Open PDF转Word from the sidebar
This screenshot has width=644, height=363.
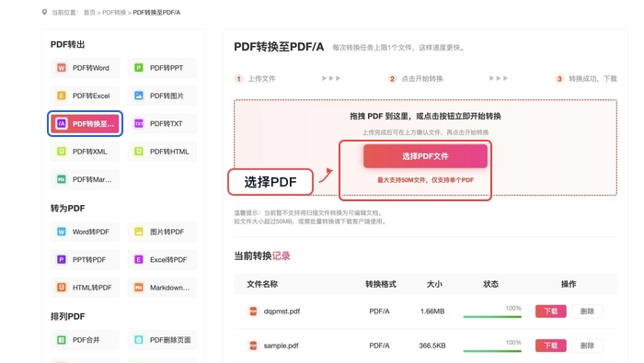(x=85, y=68)
